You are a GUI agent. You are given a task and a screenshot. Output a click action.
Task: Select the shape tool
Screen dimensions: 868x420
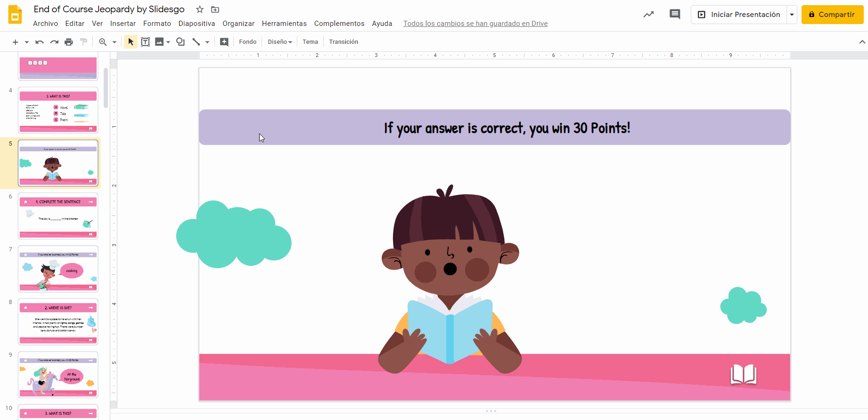(x=180, y=42)
